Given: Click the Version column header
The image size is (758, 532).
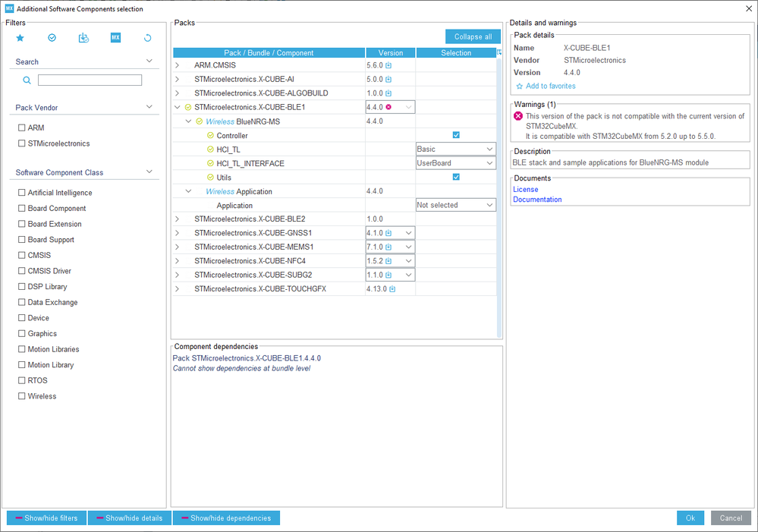Looking at the screenshot, I should 391,52.
